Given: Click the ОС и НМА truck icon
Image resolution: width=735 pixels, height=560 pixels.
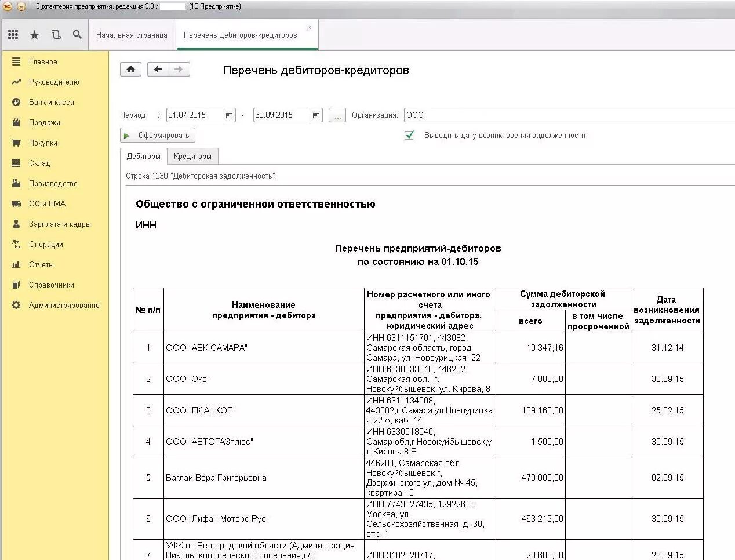Looking at the screenshot, I should point(16,203).
